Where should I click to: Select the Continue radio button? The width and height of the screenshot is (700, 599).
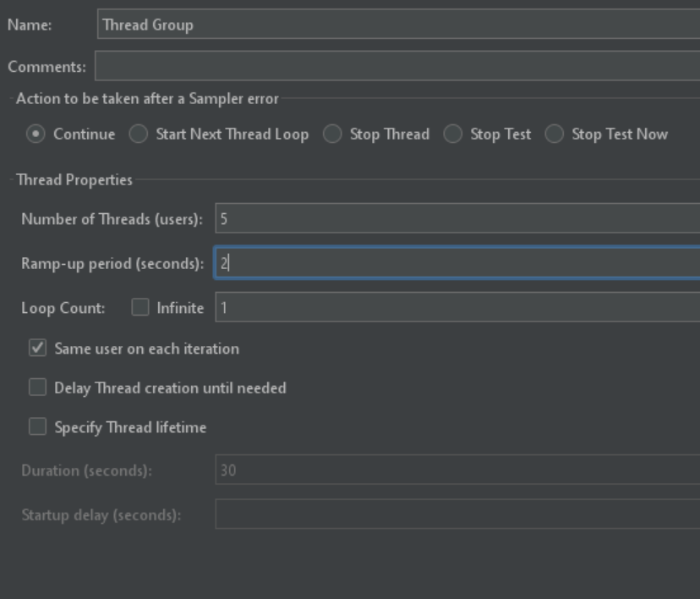pyautogui.click(x=36, y=134)
